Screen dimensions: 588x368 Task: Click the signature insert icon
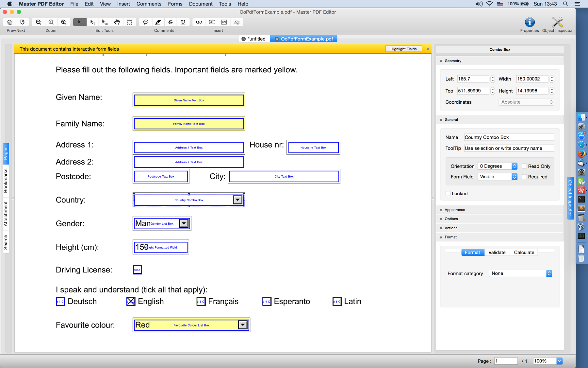tap(237, 22)
